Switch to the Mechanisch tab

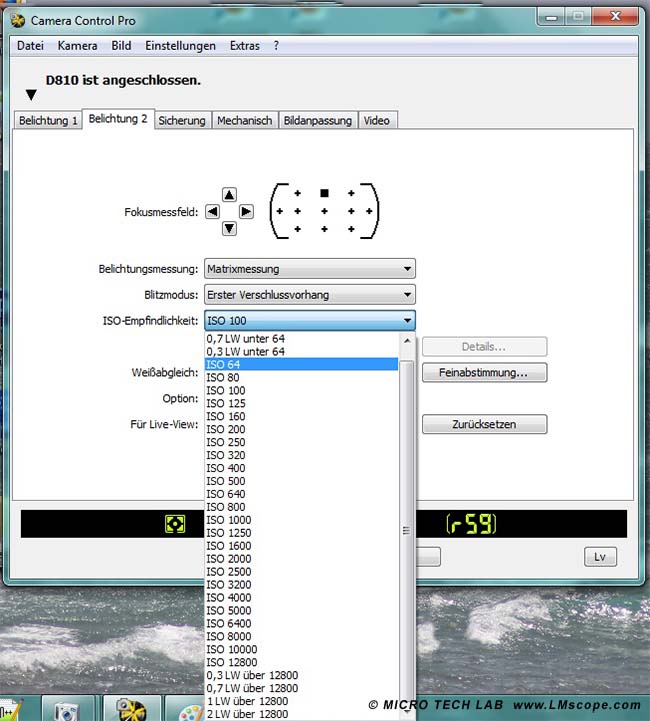[245, 120]
